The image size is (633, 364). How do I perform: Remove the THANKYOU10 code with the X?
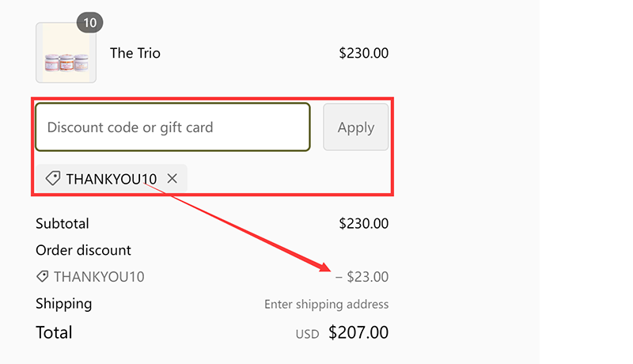click(x=172, y=179)
